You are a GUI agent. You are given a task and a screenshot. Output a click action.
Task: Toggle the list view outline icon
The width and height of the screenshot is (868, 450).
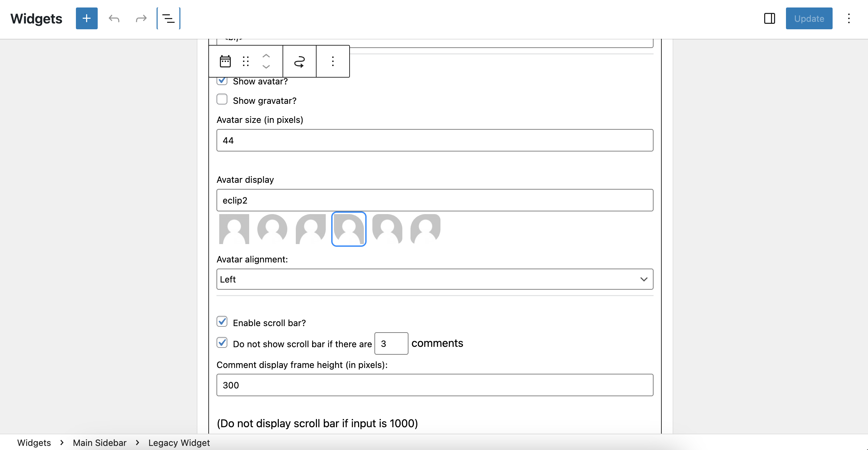coord(168,18)
